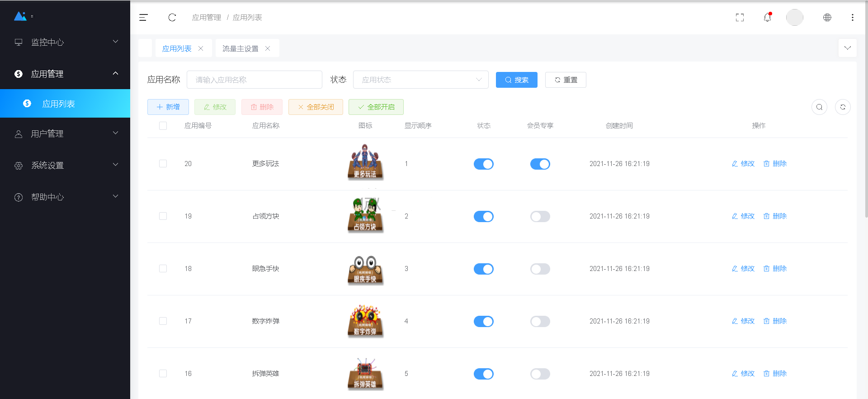Open the vertical three-dot more menu
Screen dimensions: 868x399
click(853, 18)
